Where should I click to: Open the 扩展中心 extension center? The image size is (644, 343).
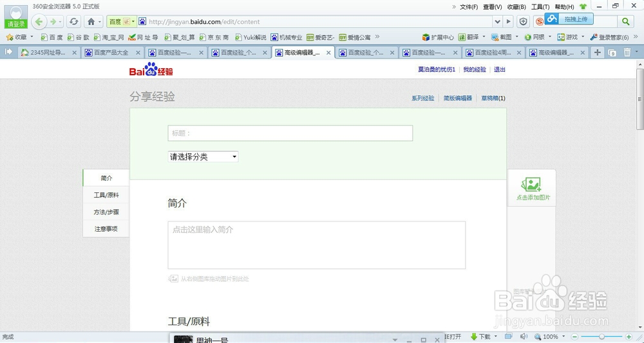438,37
